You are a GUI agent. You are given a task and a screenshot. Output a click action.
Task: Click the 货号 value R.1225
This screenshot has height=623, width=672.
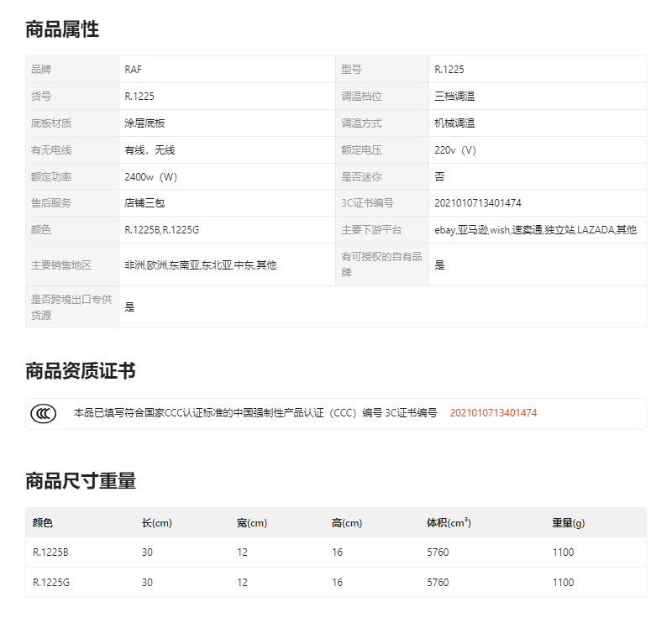[x=139, y=97]
